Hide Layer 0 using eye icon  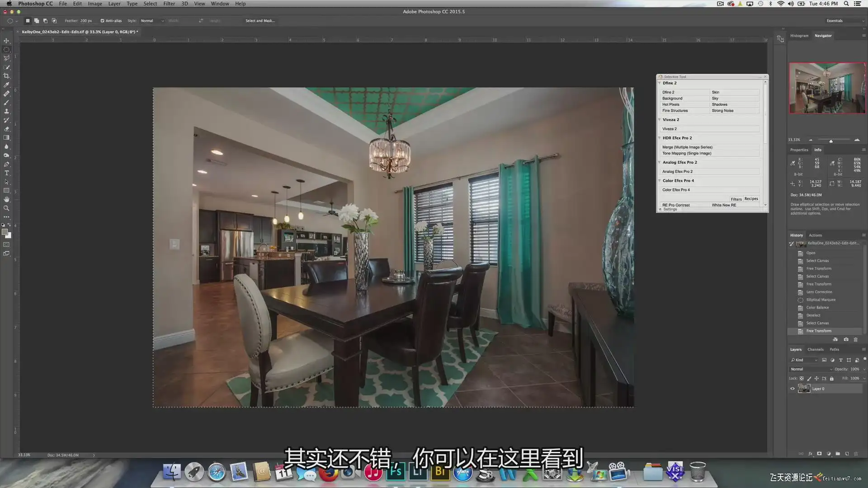click(x=792, y=389)
